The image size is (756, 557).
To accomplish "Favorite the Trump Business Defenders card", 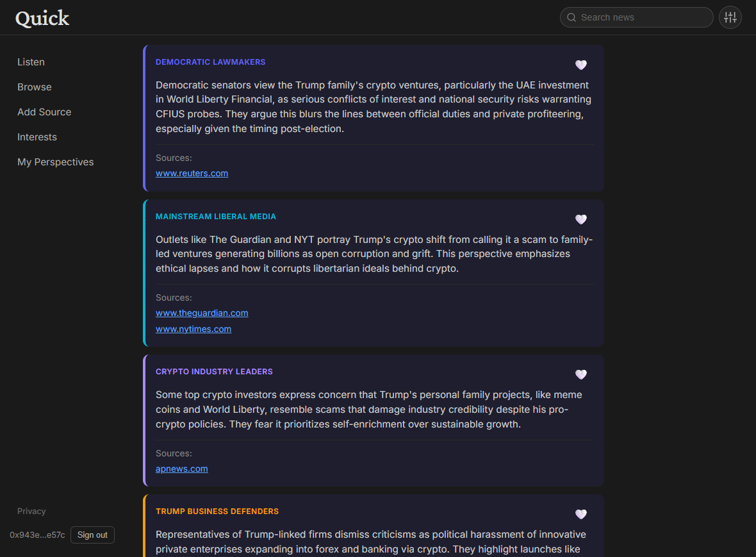I will [x=580, y=514].
